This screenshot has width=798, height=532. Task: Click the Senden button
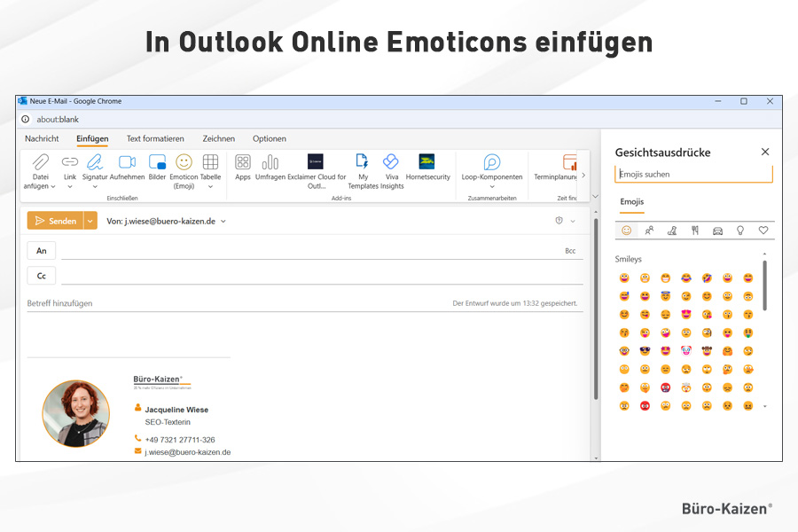(x=56, y=221)
